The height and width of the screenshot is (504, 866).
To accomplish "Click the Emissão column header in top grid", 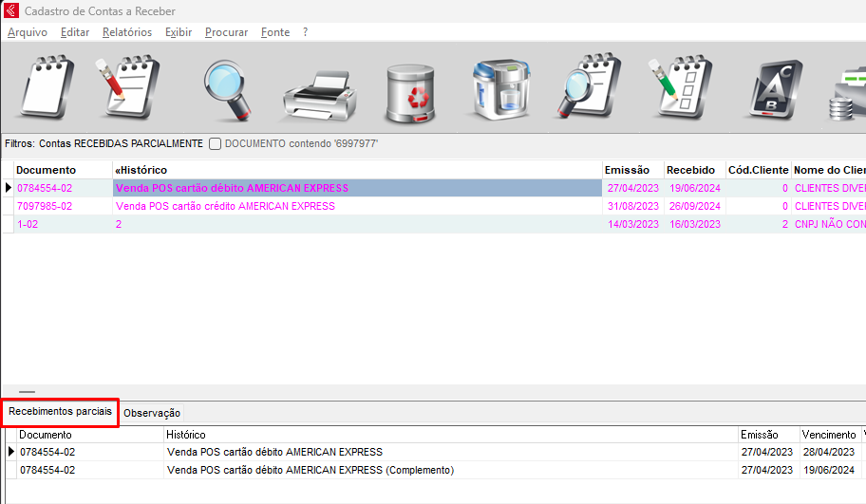I will coord(627,170).
